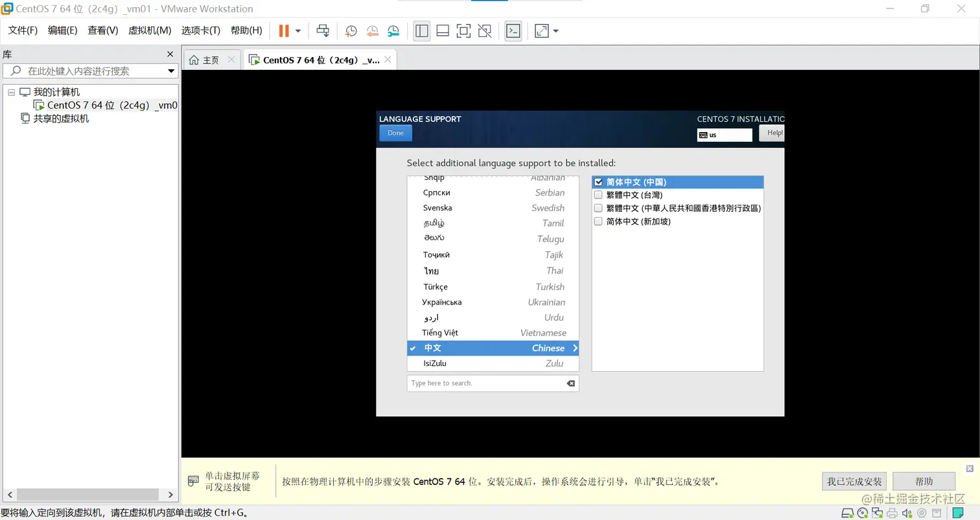
Task: Open the 查看(V) menu
Action: [x=103, y=30]
